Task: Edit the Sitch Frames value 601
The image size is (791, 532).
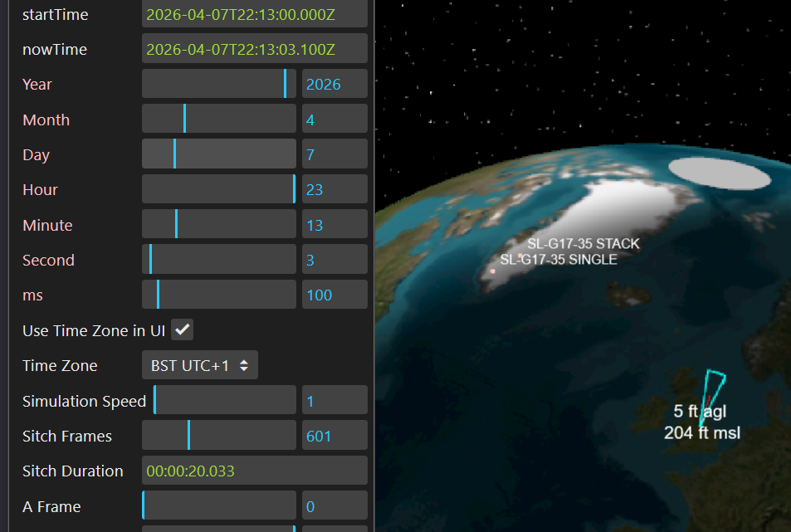Action: pos(334,436)
